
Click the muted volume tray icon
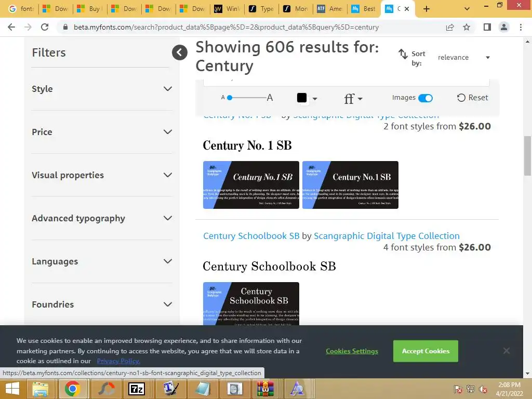(483, 389)
